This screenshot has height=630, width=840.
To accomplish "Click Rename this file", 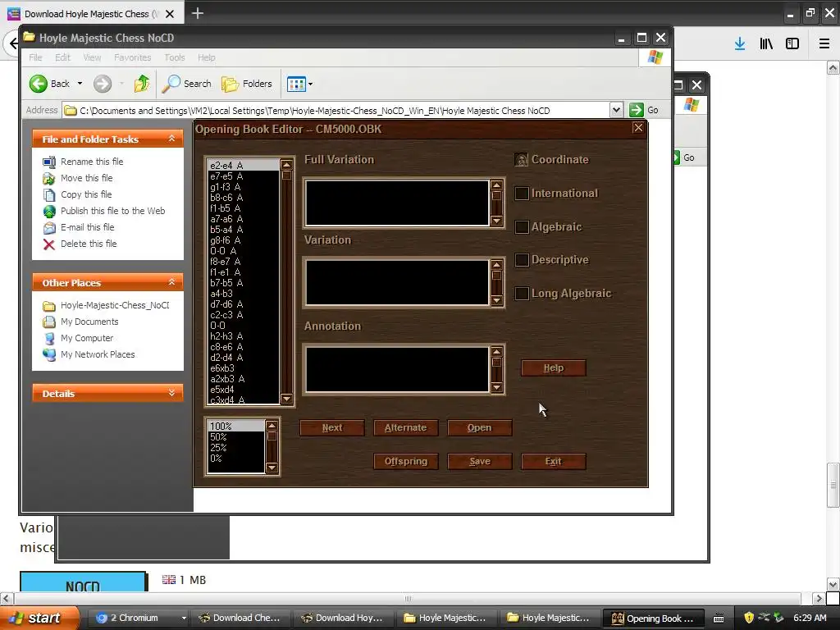I will pyautogui.click(x=92, y=162).
